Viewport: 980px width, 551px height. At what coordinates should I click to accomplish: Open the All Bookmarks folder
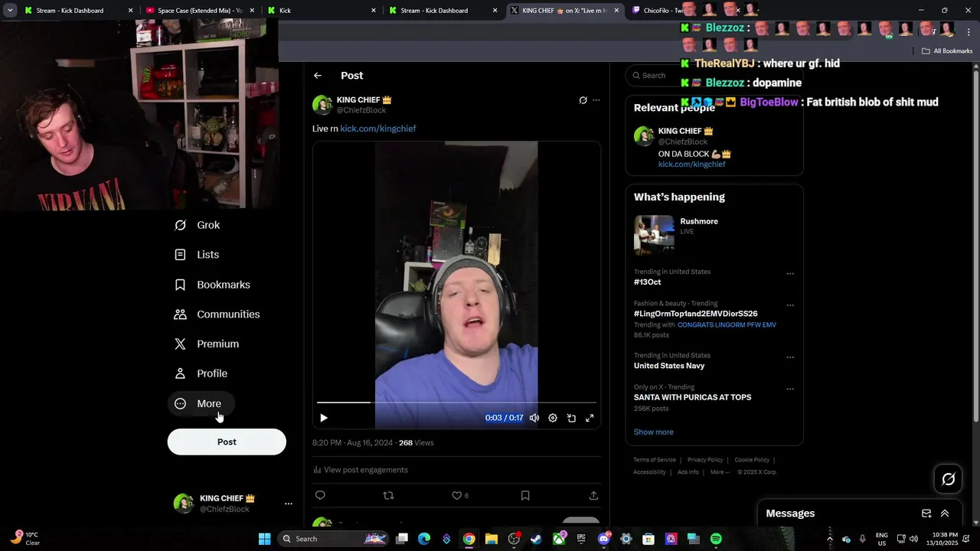[947, 51]
